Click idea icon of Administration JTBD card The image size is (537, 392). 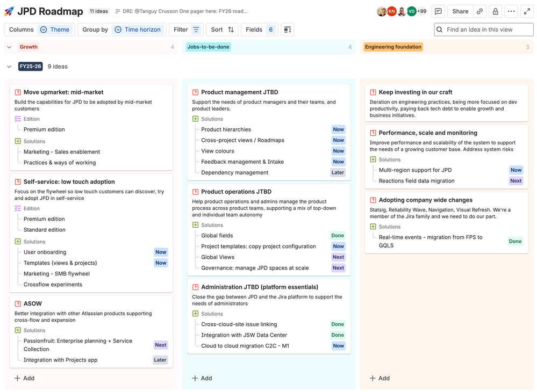pos(195,287)
